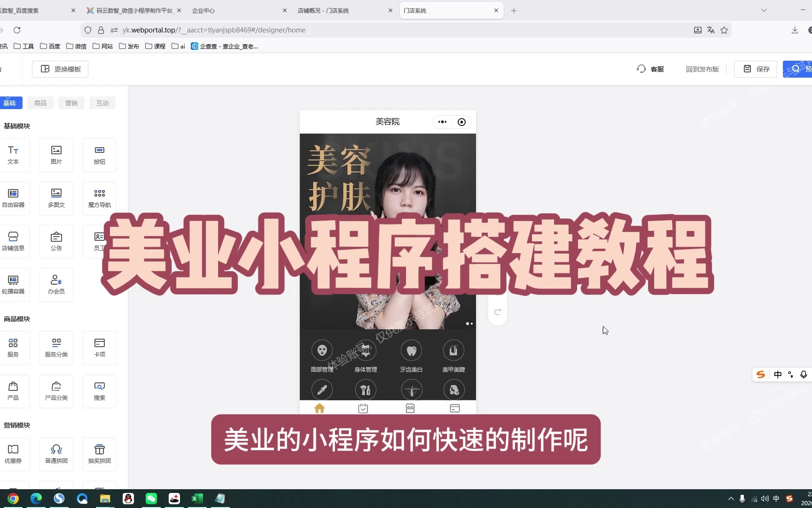This screenshot has width=812, height=508.
Task: Insert the 魔方导航 navigation module
Action: tap(100, 198)
